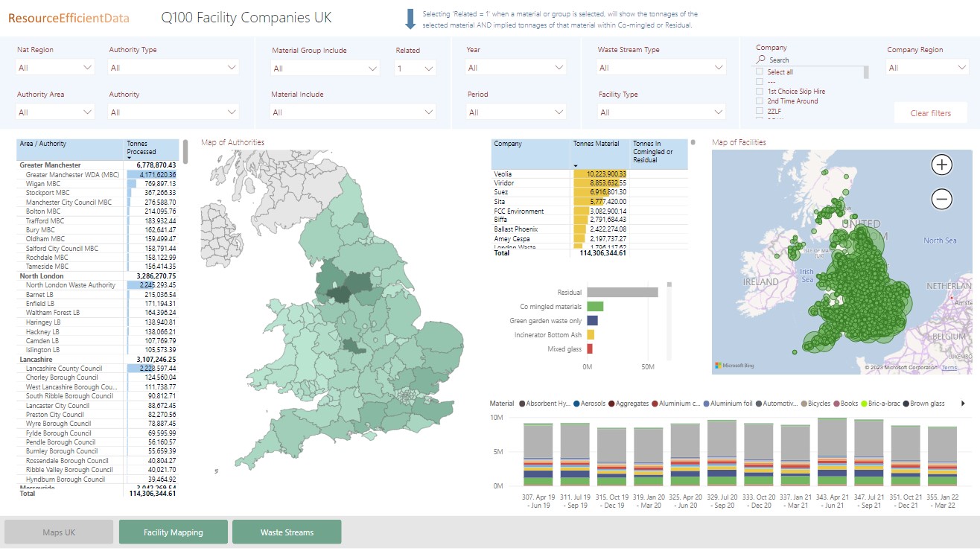This screenshot has width=980, height=551.
Task: Zoom in on the facilities map
Action: click(x=942, y=165)
